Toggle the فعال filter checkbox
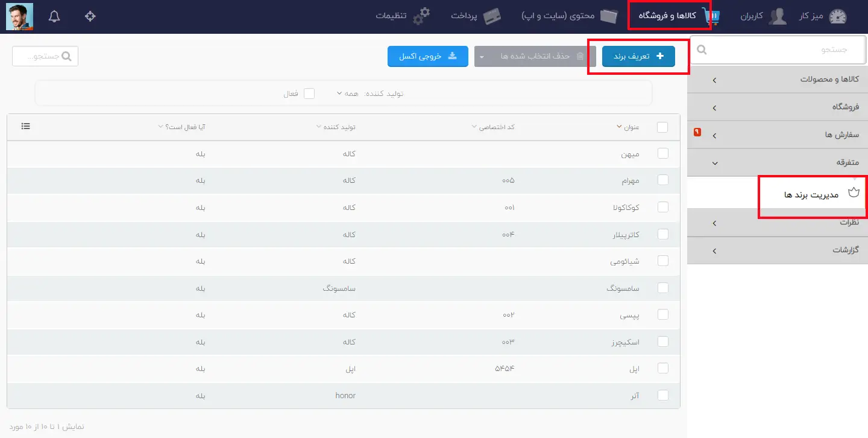The height and width of the screenshot is (438, 868). coord(309,94)
